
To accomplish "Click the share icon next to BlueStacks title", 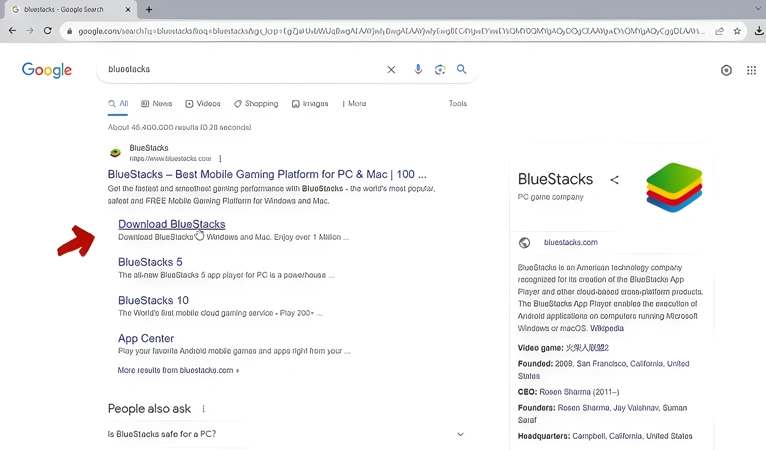I will (x=615, y=180).
